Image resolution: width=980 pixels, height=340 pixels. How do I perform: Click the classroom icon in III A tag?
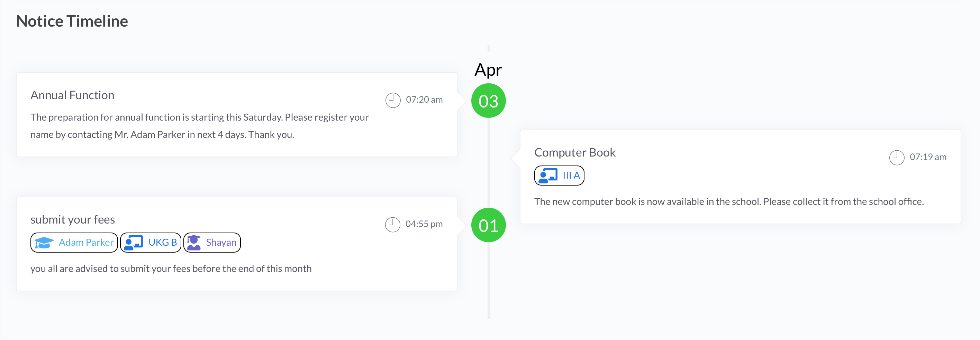[548, 176]
